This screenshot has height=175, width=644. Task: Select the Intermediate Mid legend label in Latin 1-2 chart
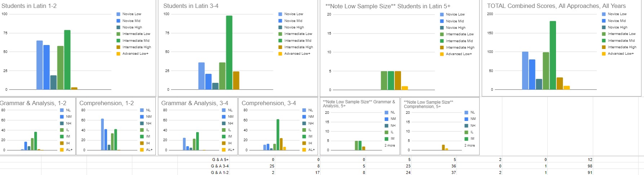click(136, 41)
